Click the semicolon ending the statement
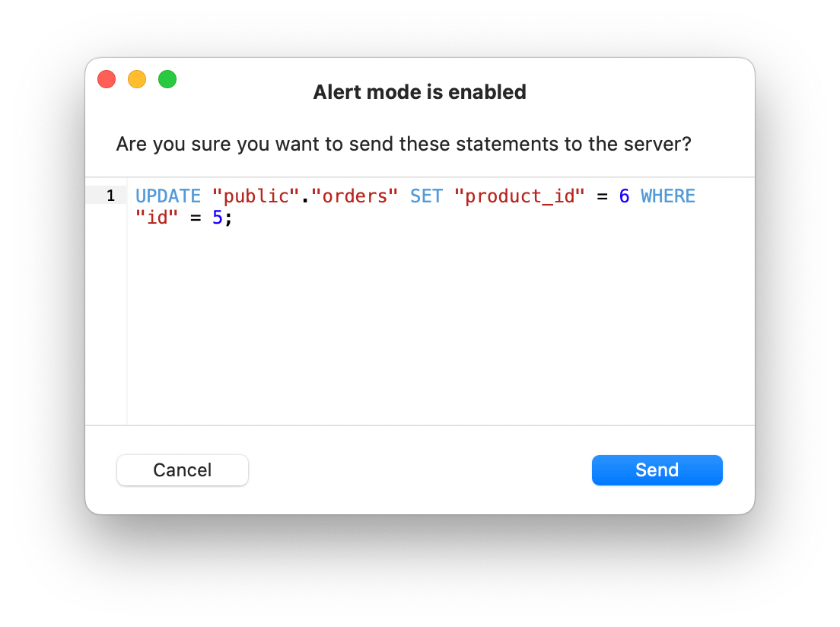Image resolution: width=840 pixels, height=627 pixels. (228, 218)
